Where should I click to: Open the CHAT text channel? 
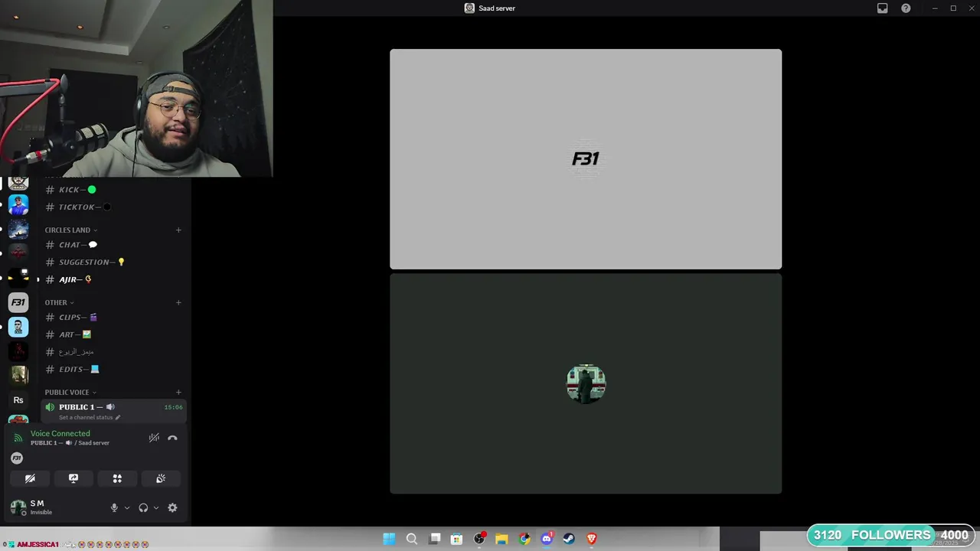pos(113,245)
